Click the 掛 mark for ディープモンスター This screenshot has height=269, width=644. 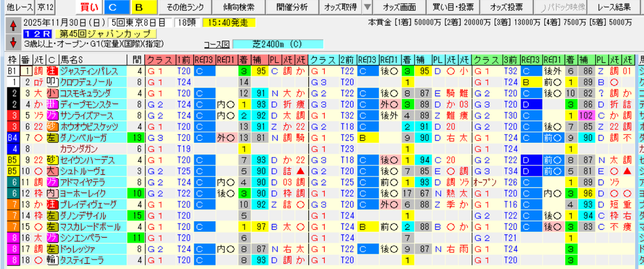coord(52,104)
